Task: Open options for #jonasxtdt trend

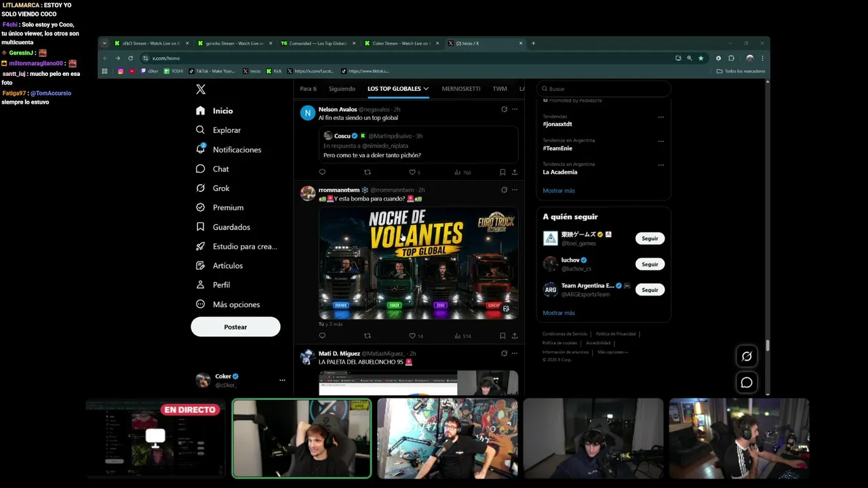Action: [660, 117]
